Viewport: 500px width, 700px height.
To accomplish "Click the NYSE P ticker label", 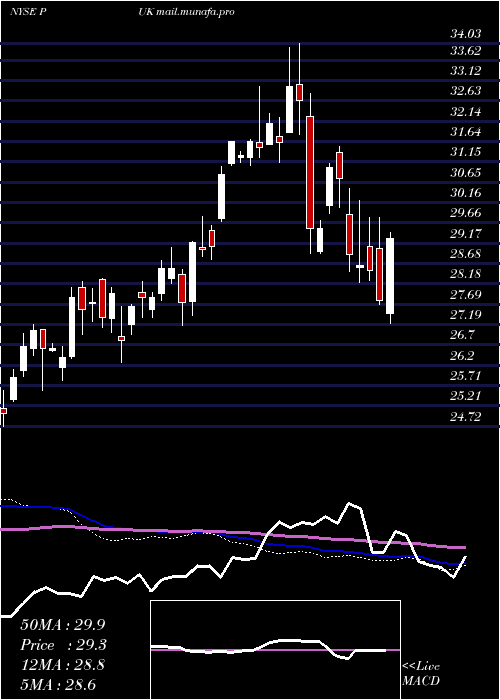I will point(29,12).
